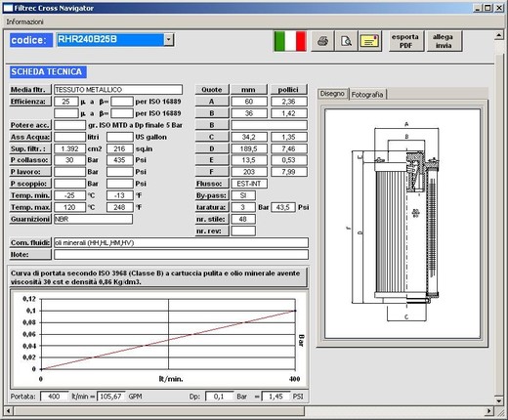Screen dimensions: 508x420
Task: Click quote C mm field 34,2
Action: (249, 137)
